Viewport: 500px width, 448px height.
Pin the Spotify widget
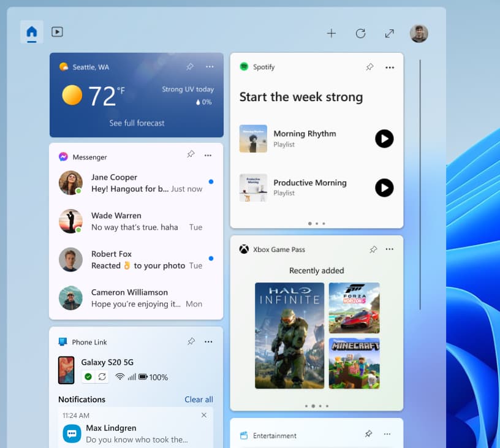click(369, 67)
